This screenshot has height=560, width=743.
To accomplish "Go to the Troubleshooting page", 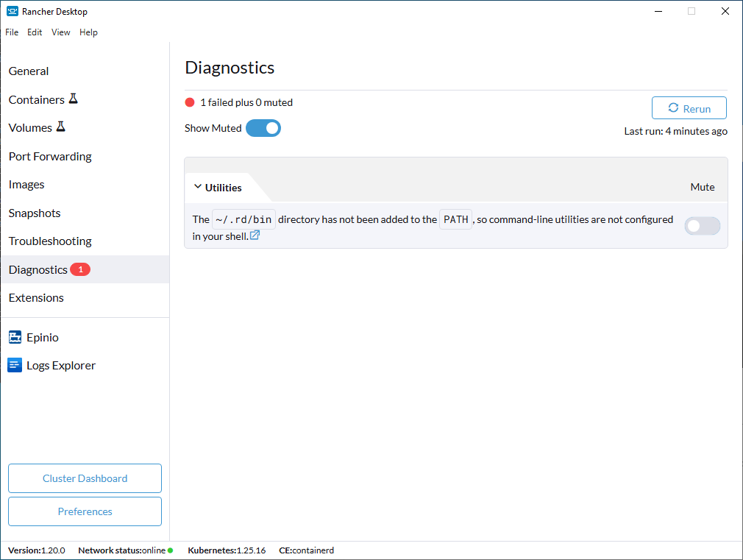I will [x=50, y=241].
